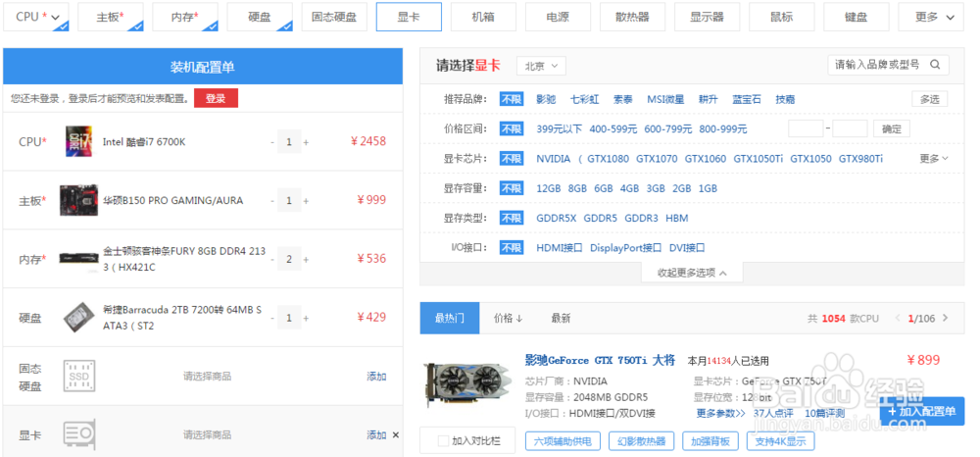Select the 散热器 category tab

(632, 17)
